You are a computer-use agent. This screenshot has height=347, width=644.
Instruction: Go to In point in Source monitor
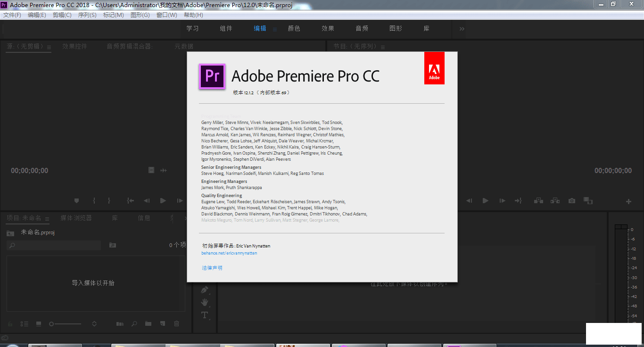point(131,200)
